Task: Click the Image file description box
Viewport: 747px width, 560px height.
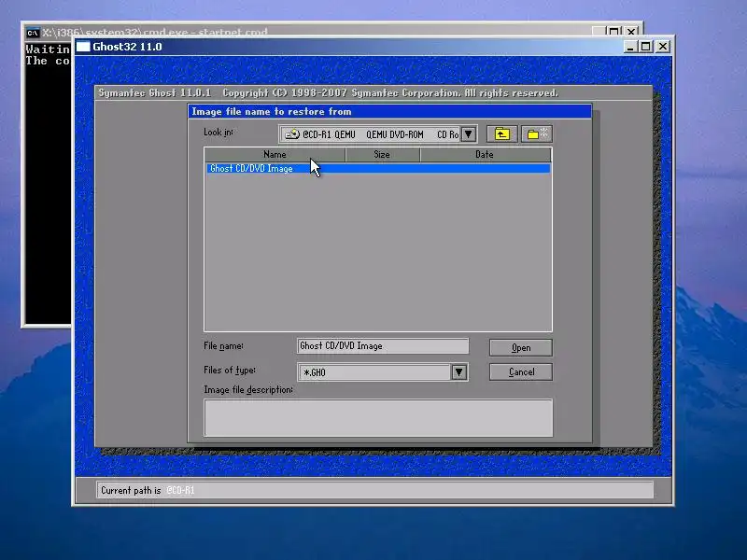Action: [378, 417]
